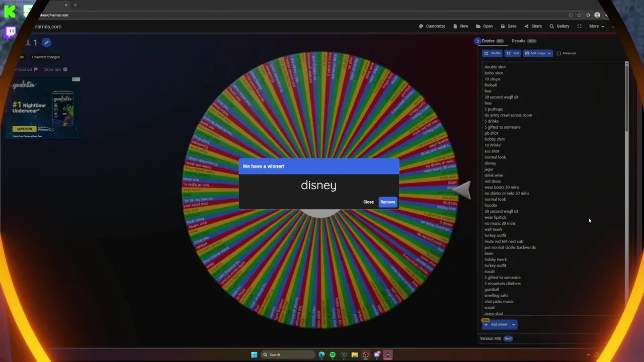Viewport: 644px width, 362px height.
Task: Click the Customize palette button
Action: click(x=432, y=26)
